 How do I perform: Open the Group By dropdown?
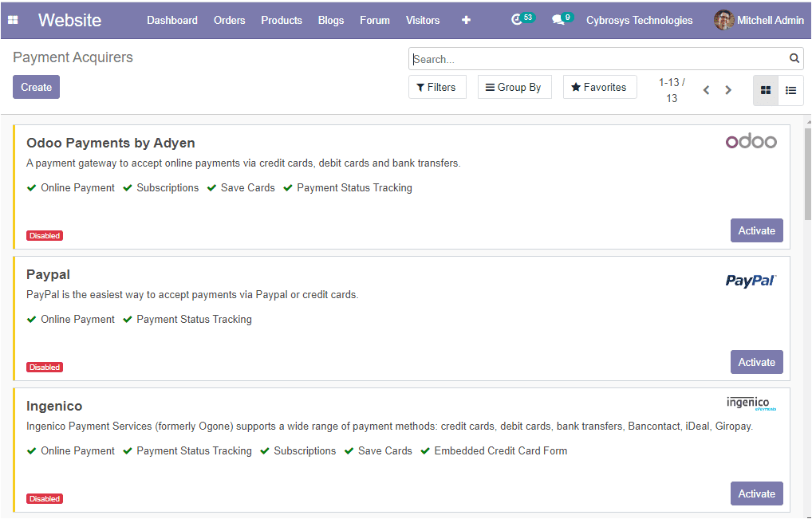click(514, 87)
